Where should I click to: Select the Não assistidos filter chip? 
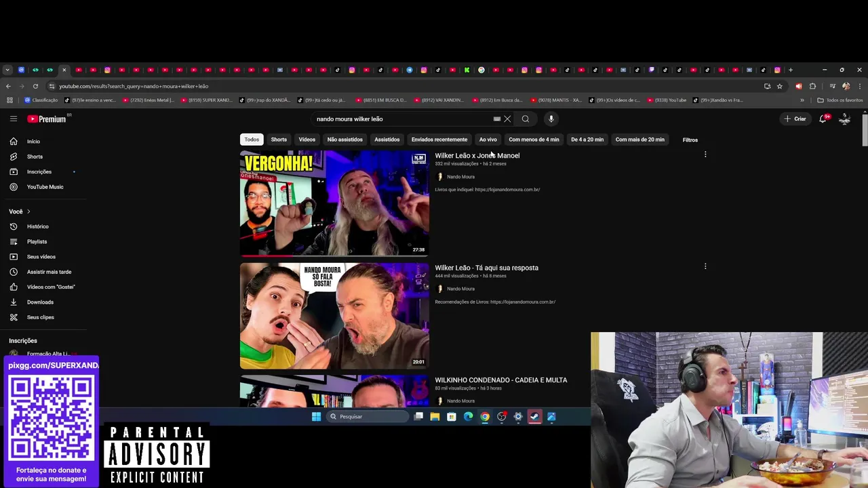[345, 140]
